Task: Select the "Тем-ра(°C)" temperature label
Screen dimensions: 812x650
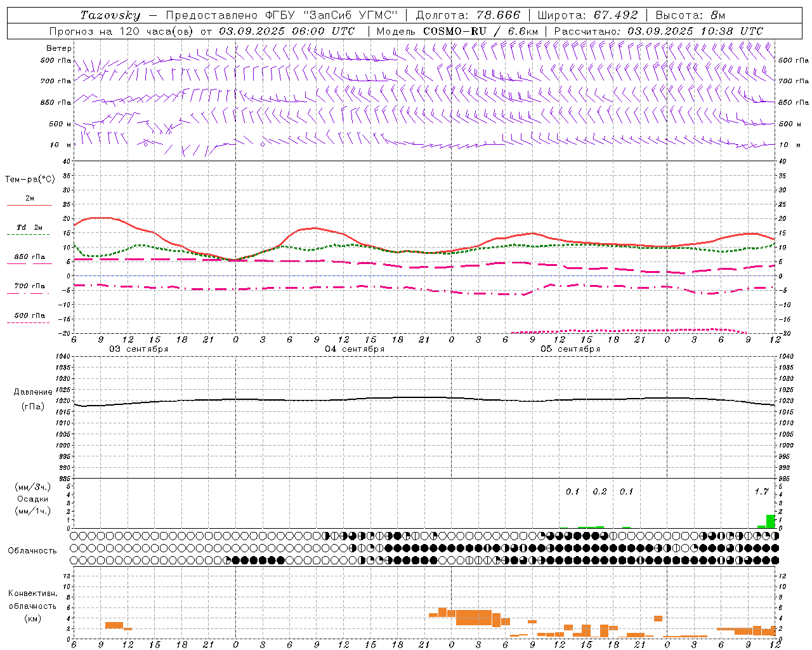Action: pos(30,180)
